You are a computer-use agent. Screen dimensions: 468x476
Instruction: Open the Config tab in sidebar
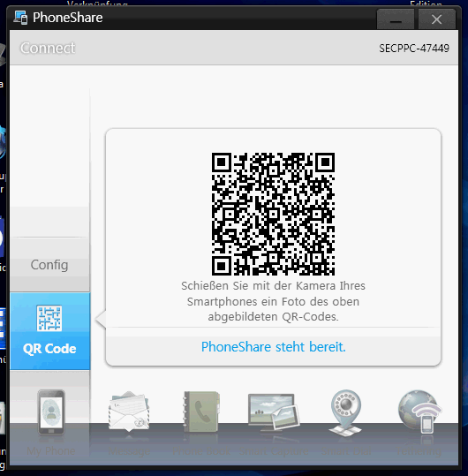[x=49, y=265]
